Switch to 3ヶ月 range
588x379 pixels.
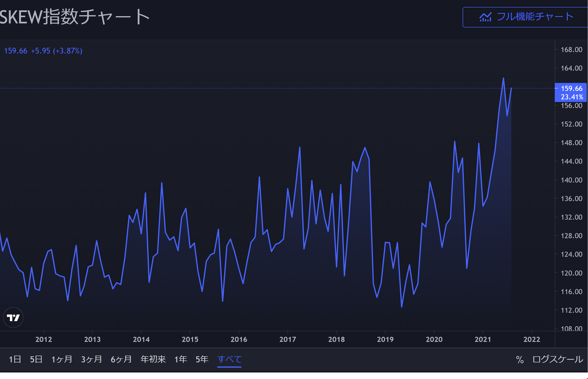point(92,359)
